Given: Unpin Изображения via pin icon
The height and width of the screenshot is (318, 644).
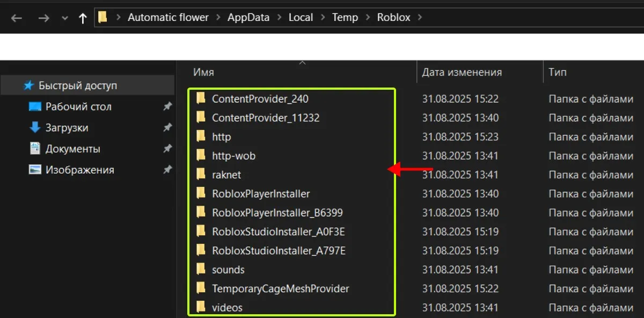Looking at the screenshot, I should tap(167, 170).
